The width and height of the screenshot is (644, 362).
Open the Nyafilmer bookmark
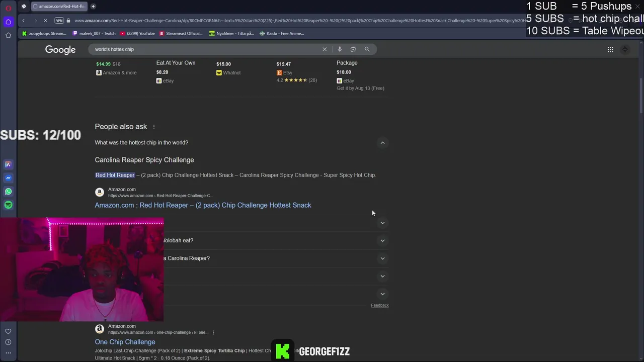(231, 34)
